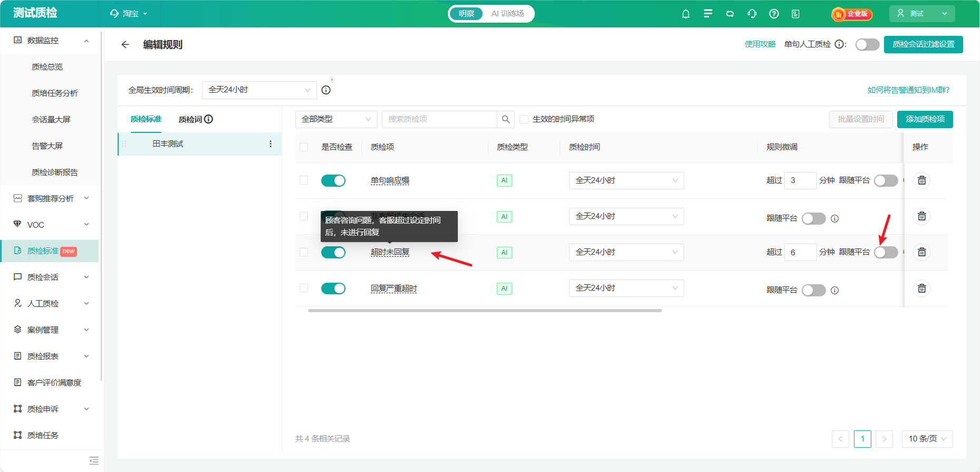This screenshot has height=472, width=980.
Task: Turn off 是否检查 for 超时未回复
Action: coord(333,252)
